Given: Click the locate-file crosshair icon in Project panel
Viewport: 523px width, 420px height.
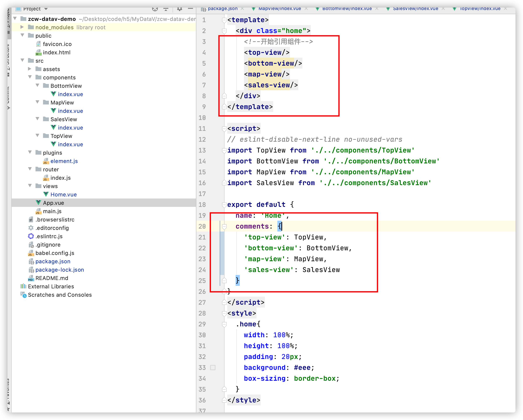Looking at the screenshot, I should click(x=155, y=9).
